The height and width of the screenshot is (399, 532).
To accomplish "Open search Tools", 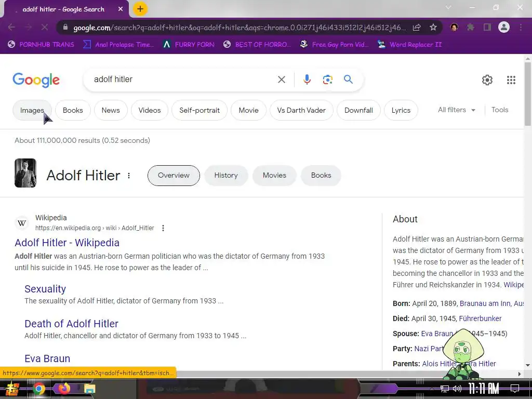I will click(x=500, y=110).
